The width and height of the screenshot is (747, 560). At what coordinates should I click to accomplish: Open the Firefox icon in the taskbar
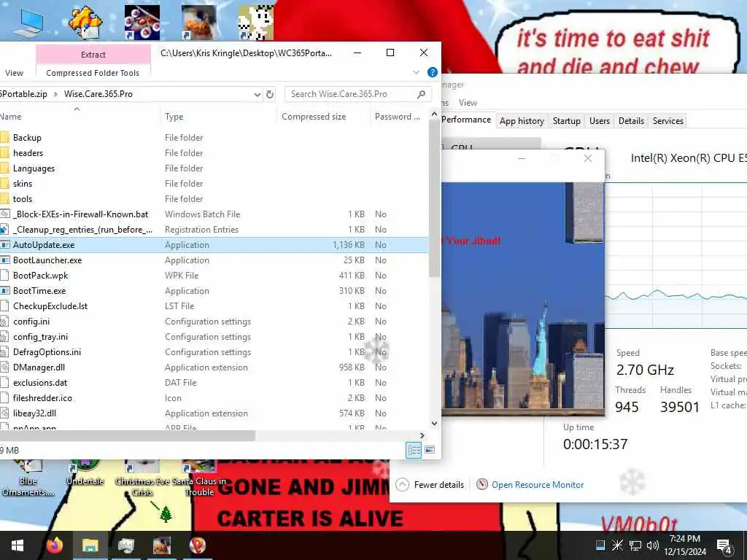click(55, 545)
